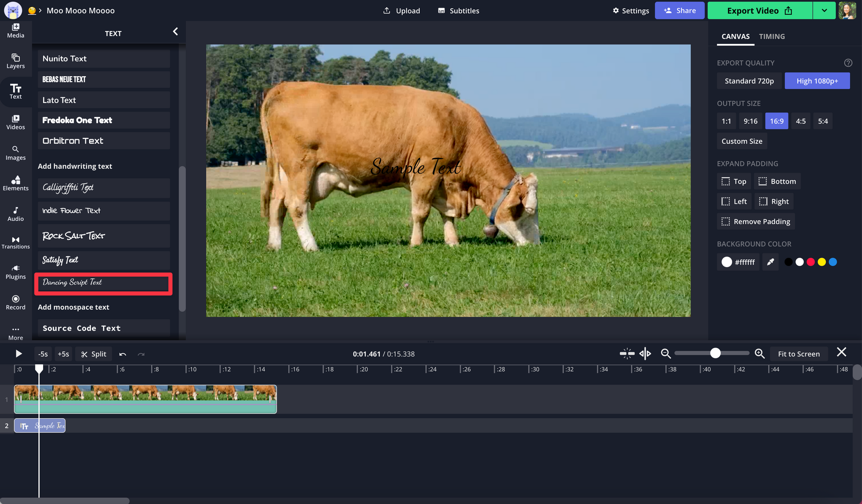
Task: Open the Elements sidebar panel
Action: tap(16, 183)
